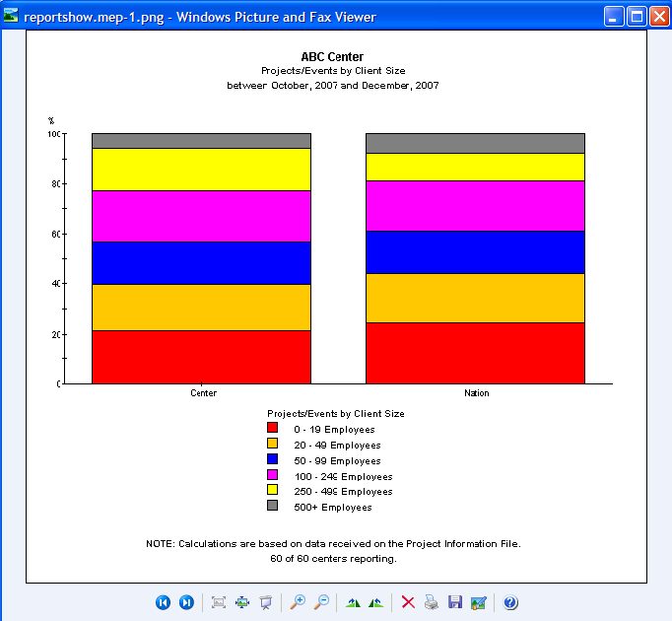The width and height of the screenshot is (672, 621).
Task: Click the Center axis label
Action: [x=204, y=393]
